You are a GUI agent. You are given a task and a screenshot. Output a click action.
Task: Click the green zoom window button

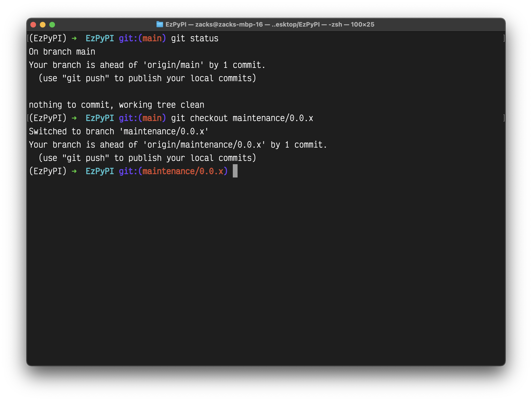click(52, 24)
